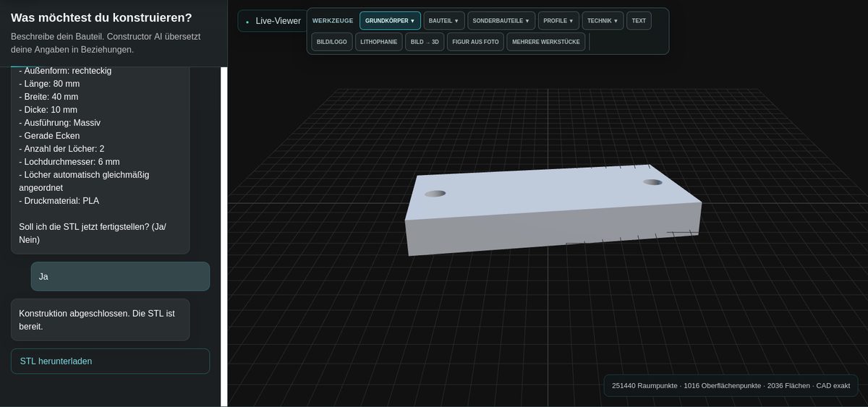Expand the Bauteil tool dropdown

click(x=444, y=21)
